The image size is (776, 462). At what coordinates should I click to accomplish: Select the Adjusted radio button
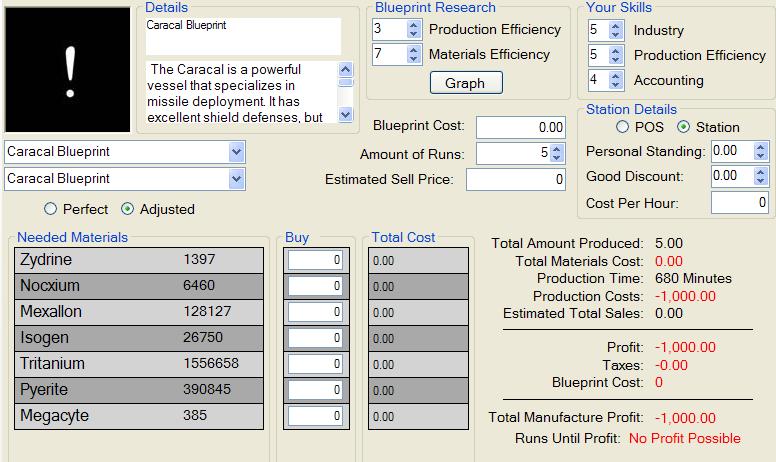128,209
